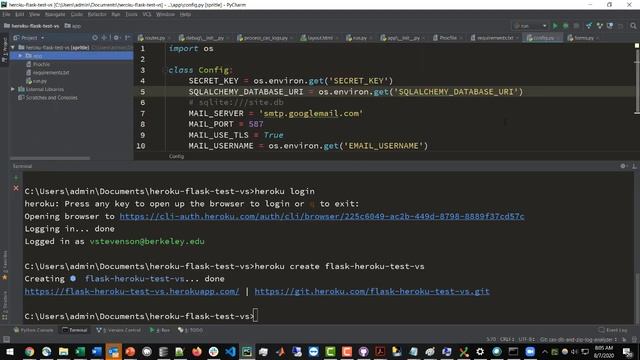Open the git.heroku.com repository link
Viewport: 640px width, 360px height.
tap(372, 291)
